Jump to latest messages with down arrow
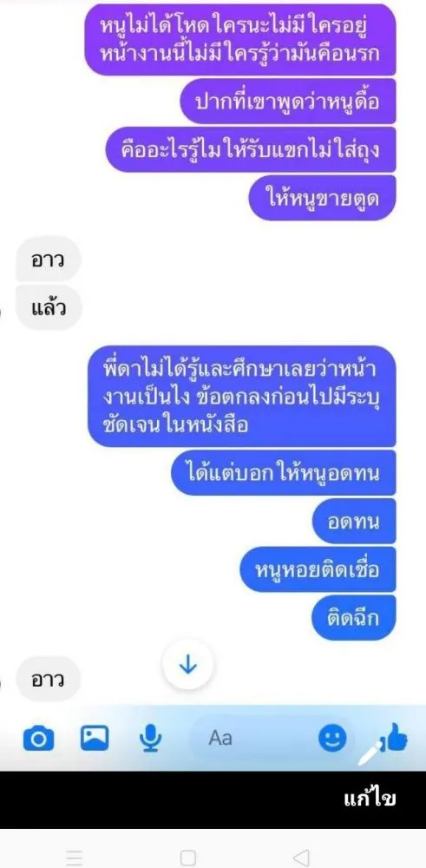426x868 pixels. [188, 664]
